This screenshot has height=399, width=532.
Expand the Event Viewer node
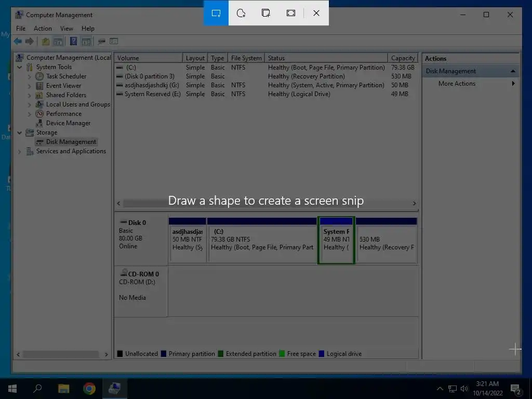[29, 86]
